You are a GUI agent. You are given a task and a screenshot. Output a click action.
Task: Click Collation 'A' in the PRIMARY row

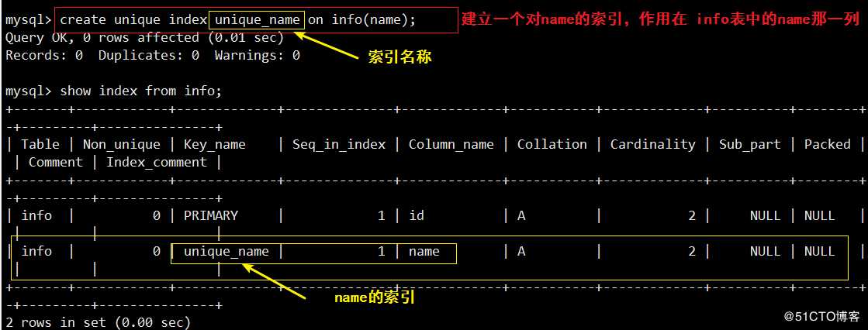tap(521, 215)
